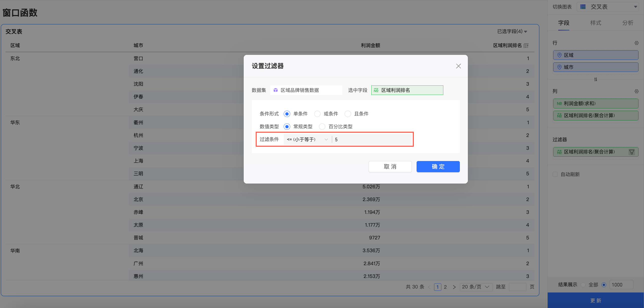Close the 设置过滤器 dialog
This screenshot has width=644, height=308.
458,66
